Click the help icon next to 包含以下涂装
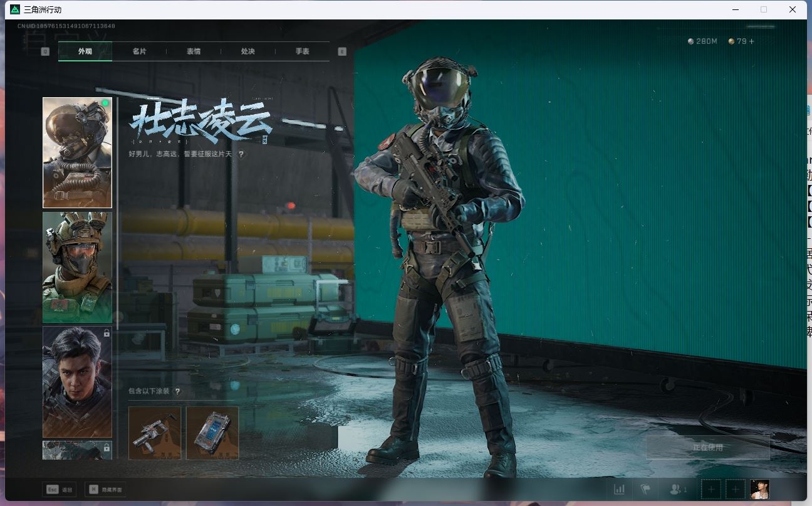The width and height of the screenshot is (812, 506). coord(177,391)
